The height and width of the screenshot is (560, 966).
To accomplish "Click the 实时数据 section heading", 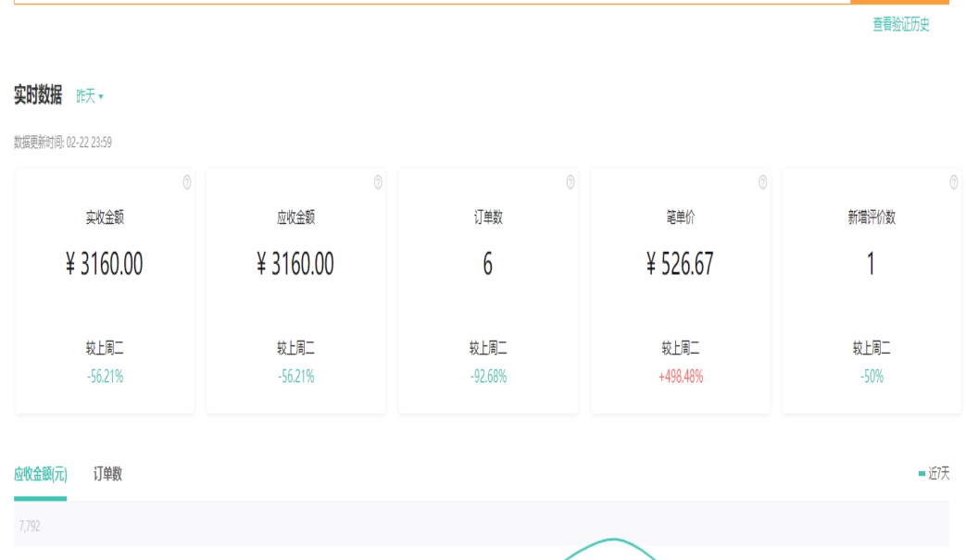I will (x=38, y=95).
